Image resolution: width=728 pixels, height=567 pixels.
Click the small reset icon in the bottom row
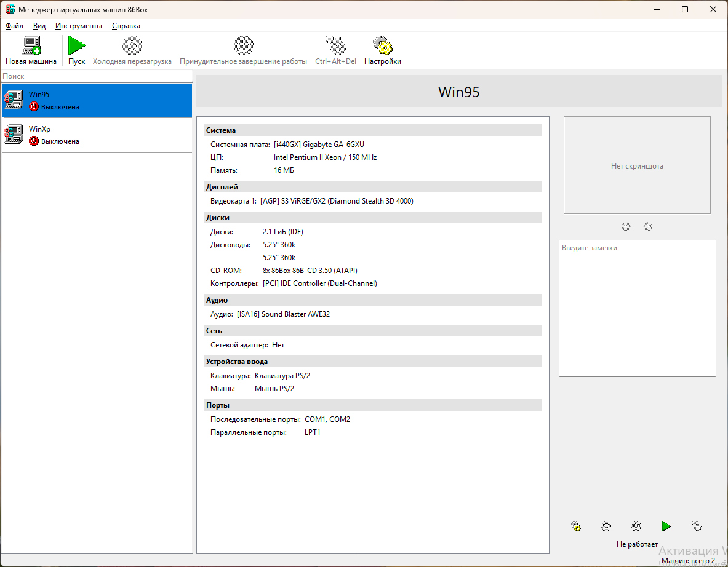(606, 526)
